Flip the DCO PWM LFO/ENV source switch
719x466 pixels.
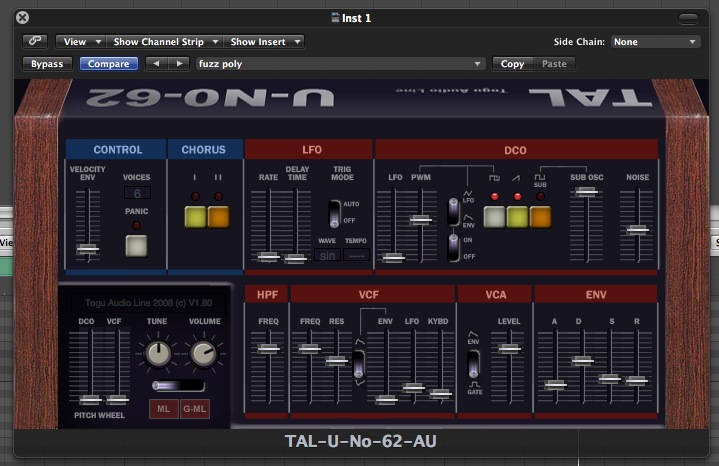454,211
